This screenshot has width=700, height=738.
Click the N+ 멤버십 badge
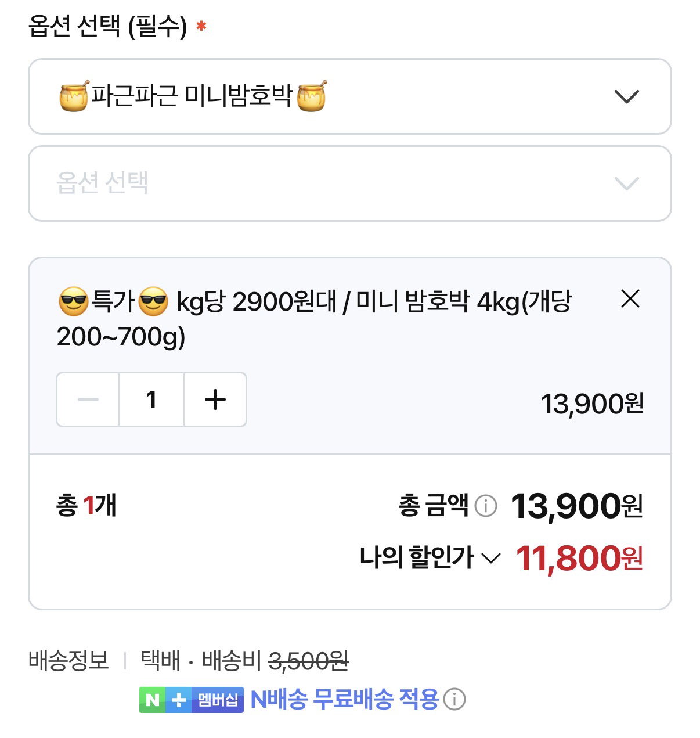coord(192,700)
